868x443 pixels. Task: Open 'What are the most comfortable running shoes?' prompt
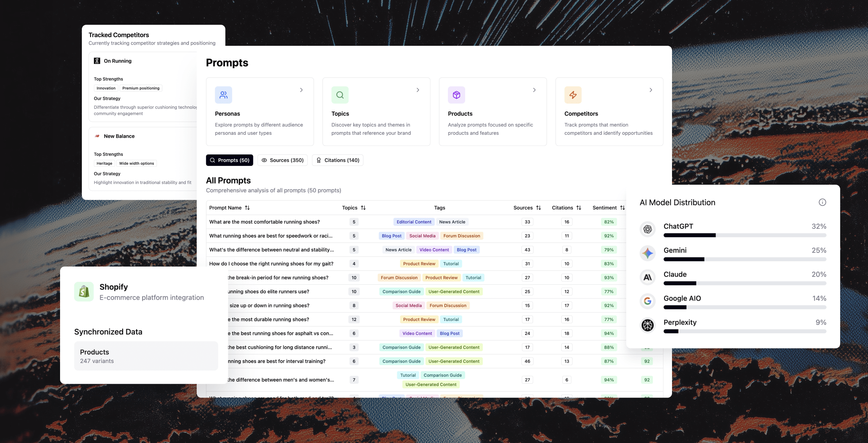(x=264, y=222)
